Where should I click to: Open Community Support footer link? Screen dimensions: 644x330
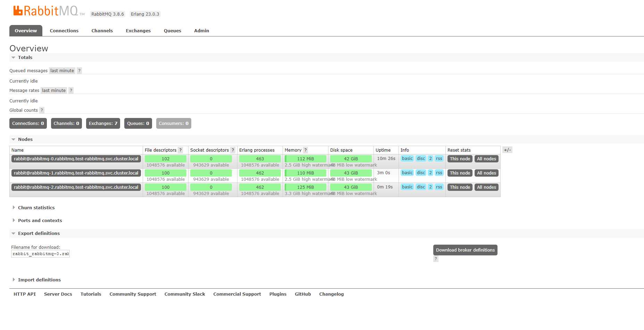133,294
